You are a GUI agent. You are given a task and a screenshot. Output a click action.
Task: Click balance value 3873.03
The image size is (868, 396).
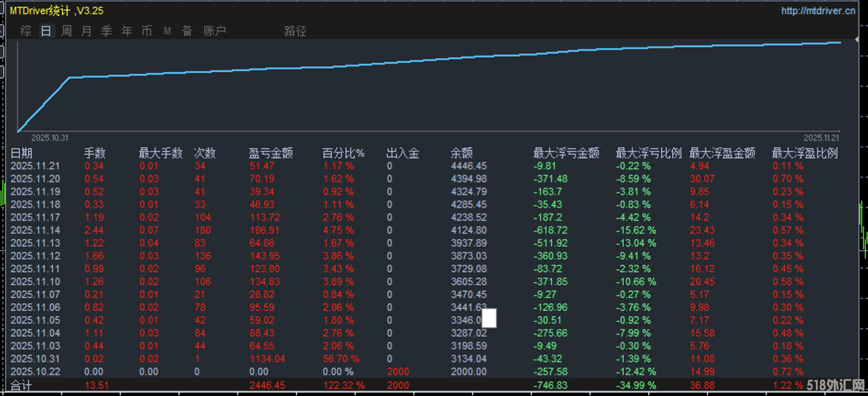469,256
